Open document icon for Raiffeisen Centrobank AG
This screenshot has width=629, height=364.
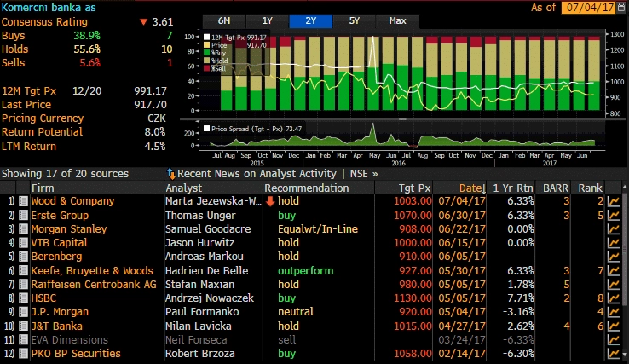tap(23, 284)
